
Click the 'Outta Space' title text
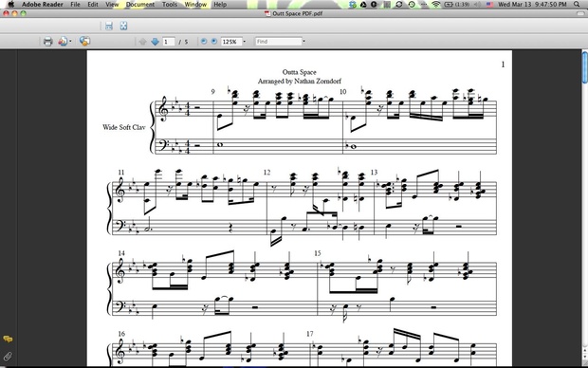pos(300,72)
